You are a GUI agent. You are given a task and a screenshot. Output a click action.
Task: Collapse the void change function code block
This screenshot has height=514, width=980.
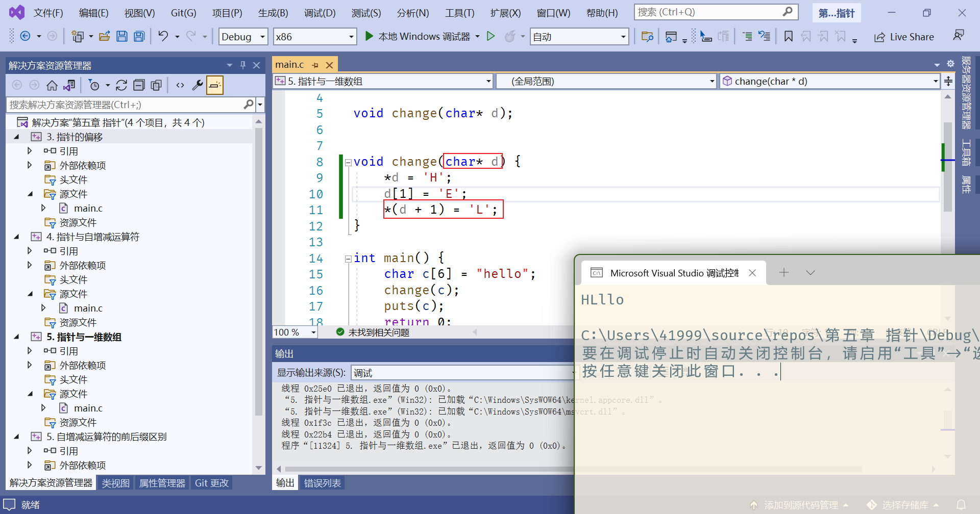(348, 162)
